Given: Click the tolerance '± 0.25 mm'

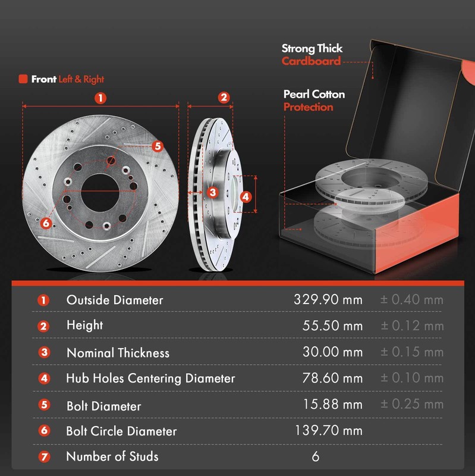Looking at the screenshot, I should pyautogui.click(x=412, y=404).
